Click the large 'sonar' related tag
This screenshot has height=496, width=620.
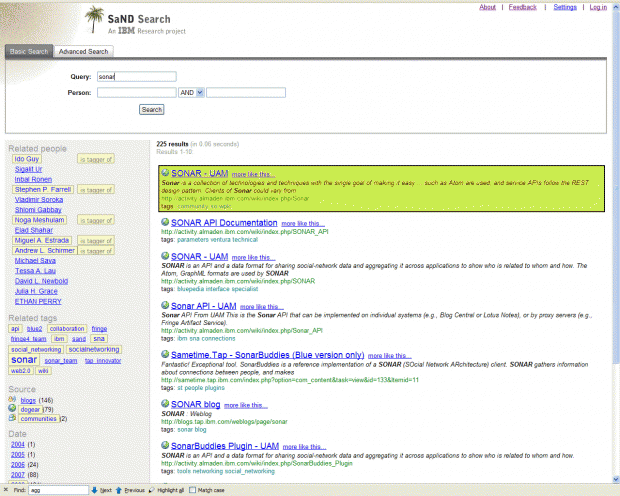coord(24,360)
